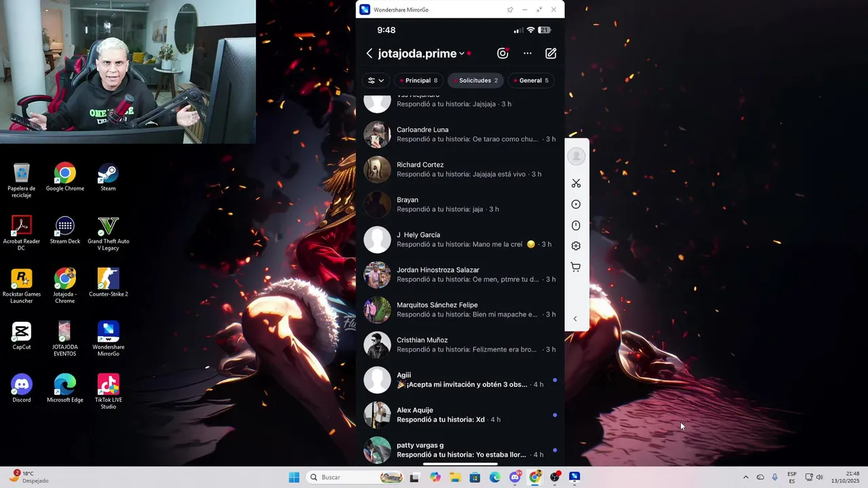
Task: Select the Microsoft Edge desktop icon
Action: tap(65, 388)
